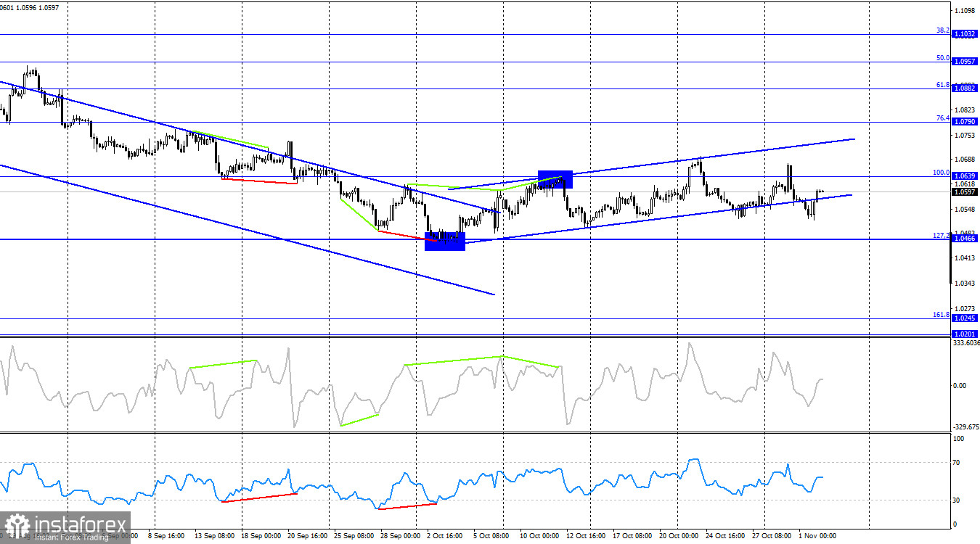
Task: Select the 1.0957 Fibonacci price tag
Action: pos(965,62)
